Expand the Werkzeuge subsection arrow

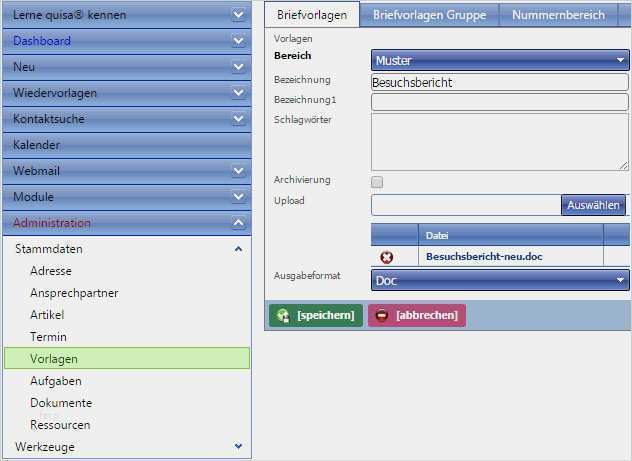[238, 446]
